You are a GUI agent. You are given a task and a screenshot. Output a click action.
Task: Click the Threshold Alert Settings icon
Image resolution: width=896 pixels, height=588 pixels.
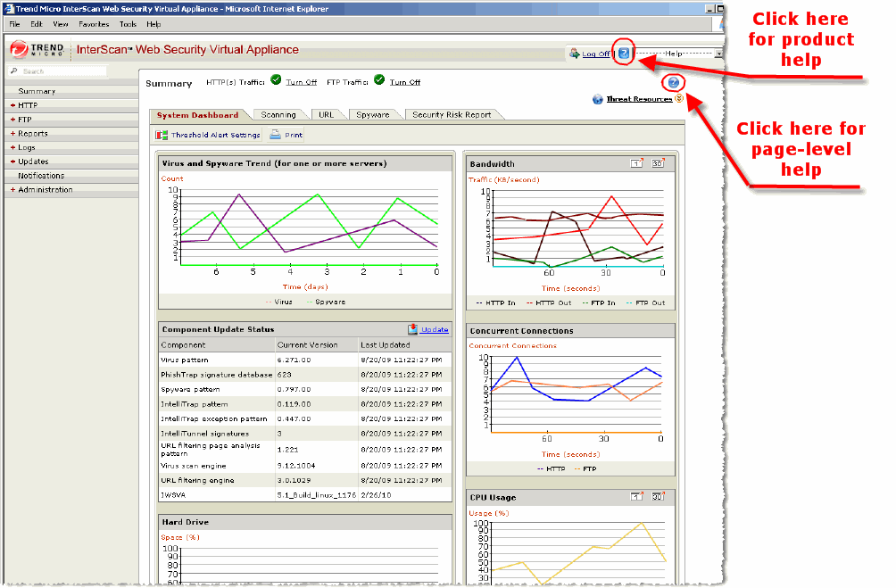pos(162,136)
